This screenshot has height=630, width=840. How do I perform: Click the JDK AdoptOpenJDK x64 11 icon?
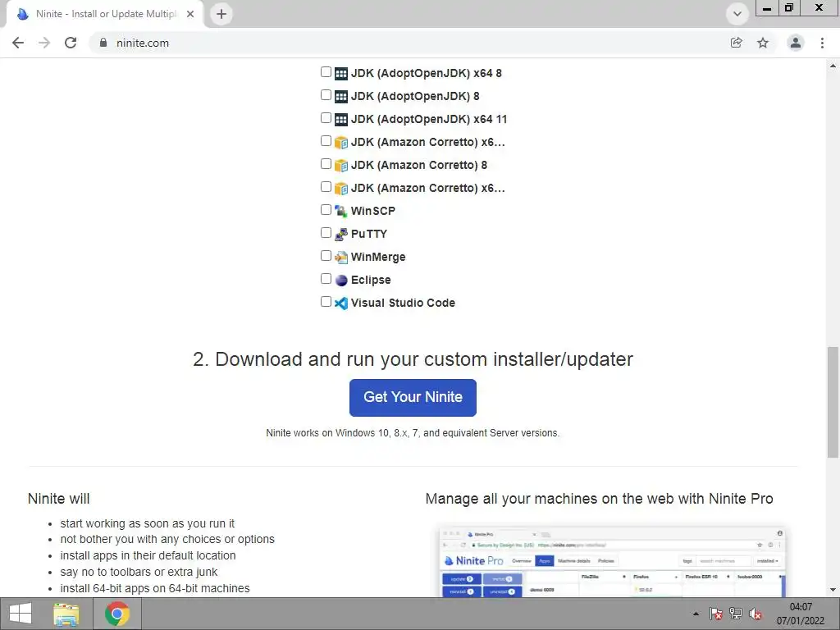click(x=340, y=120)
